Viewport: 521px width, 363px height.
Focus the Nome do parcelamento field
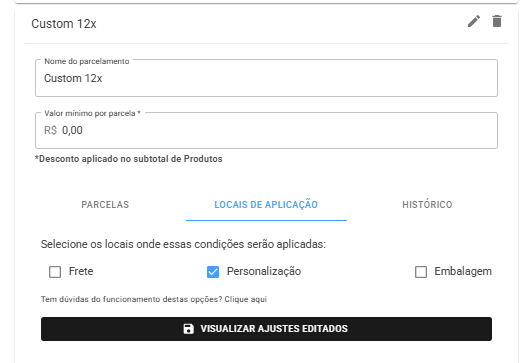266,78
